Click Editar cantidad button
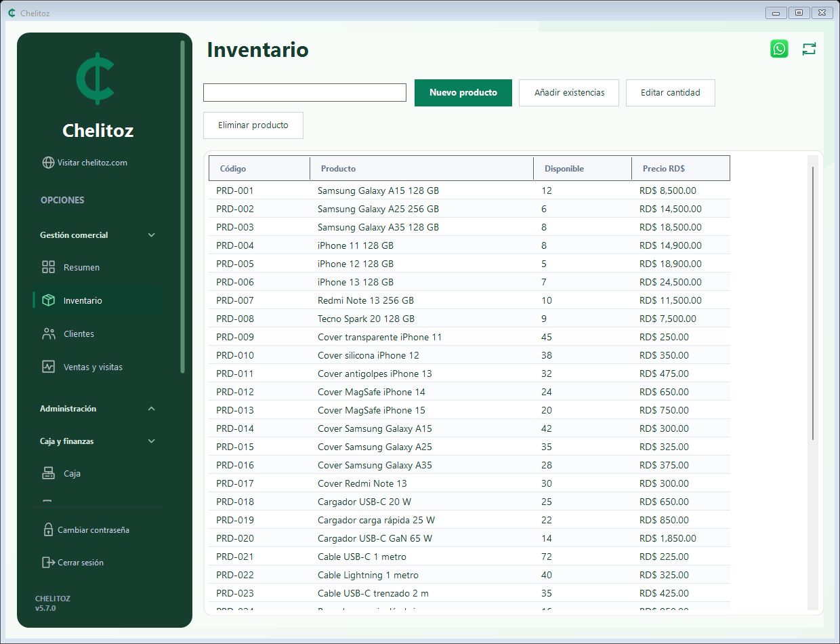This screenshot has height=644, width=840. click(671, 92)
